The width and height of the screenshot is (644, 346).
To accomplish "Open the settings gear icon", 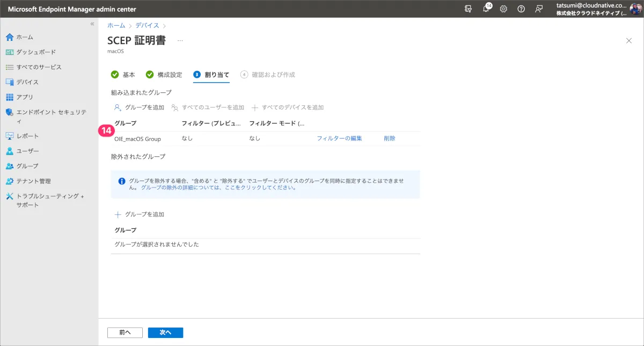I will click(x=503, y=9).
